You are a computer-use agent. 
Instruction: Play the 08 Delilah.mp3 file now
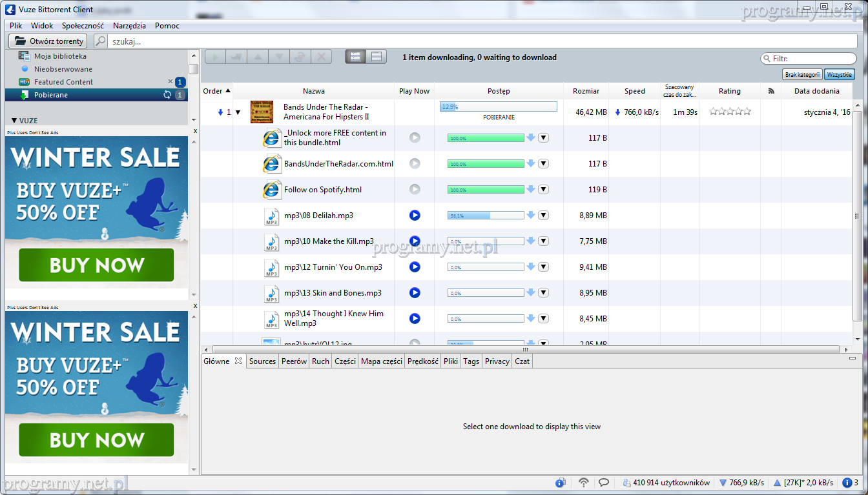tap(415, 215)
